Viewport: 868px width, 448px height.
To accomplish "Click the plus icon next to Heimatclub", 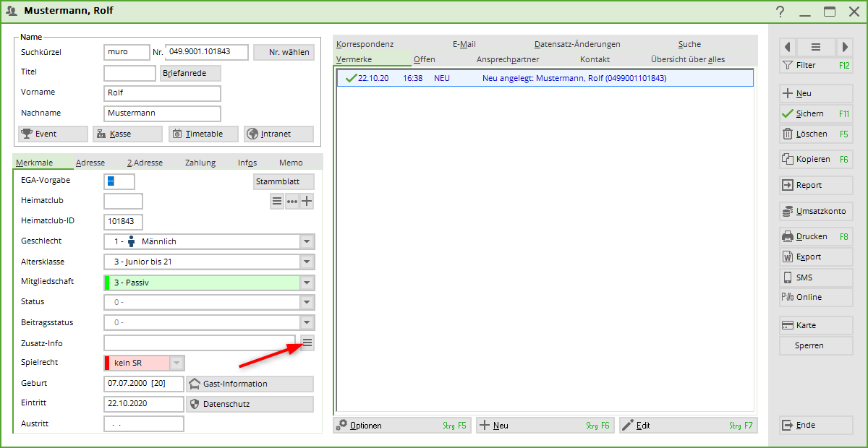I will coord(307,202).
